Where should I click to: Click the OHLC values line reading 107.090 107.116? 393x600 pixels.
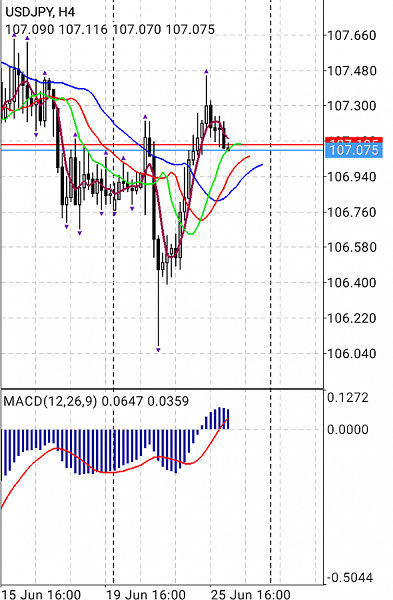110,29
